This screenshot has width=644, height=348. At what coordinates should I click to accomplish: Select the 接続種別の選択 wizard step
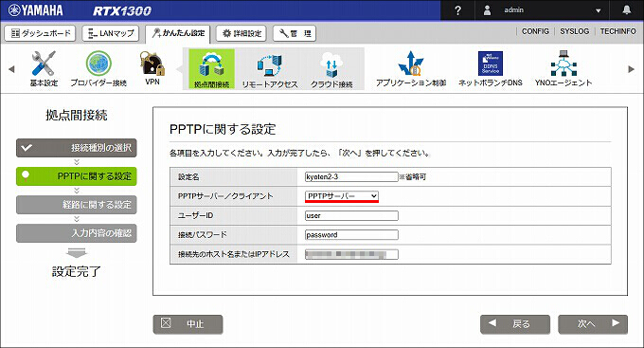pos(77,148)
